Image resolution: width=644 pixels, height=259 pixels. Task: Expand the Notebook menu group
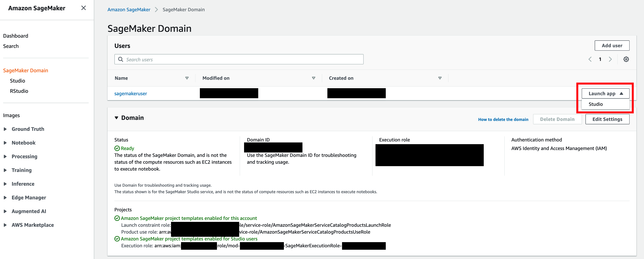tap(5, 143)
